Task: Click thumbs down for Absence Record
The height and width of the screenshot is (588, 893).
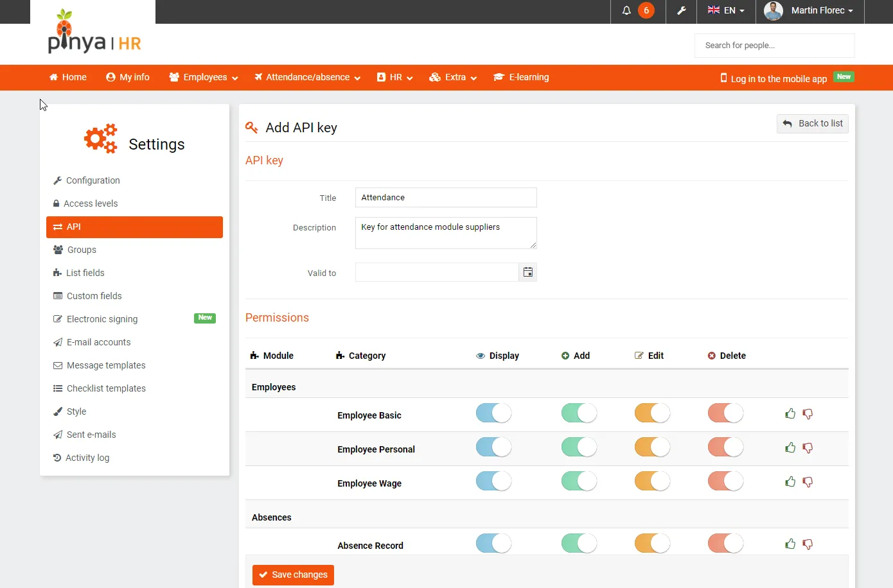Action: click(x=808, y=544)
